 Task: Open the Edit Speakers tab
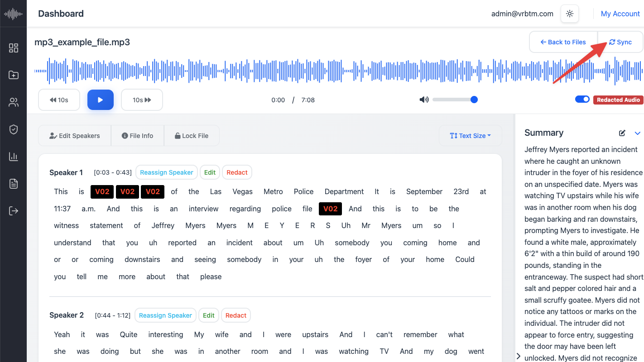point(75,136)
